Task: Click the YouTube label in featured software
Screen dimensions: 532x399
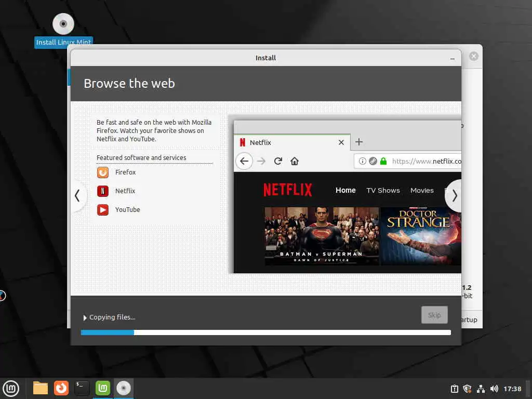Action: (x=128, y=210)
